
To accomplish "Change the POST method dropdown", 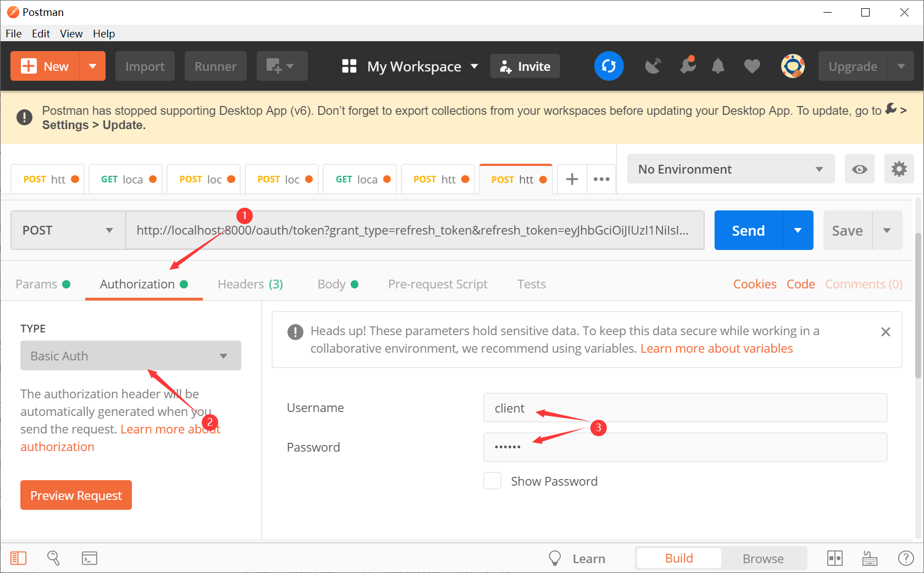I will (x=68, y=230).
